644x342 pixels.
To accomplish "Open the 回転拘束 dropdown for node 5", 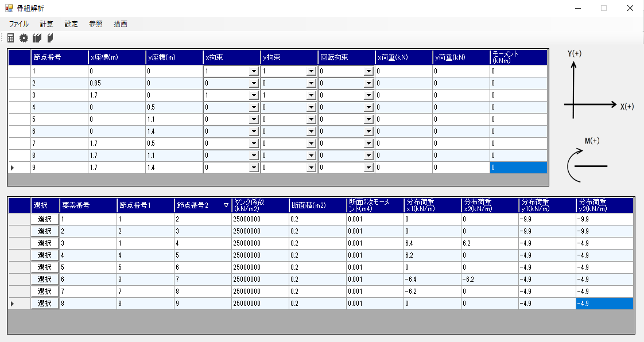I will tap(368, 120).
